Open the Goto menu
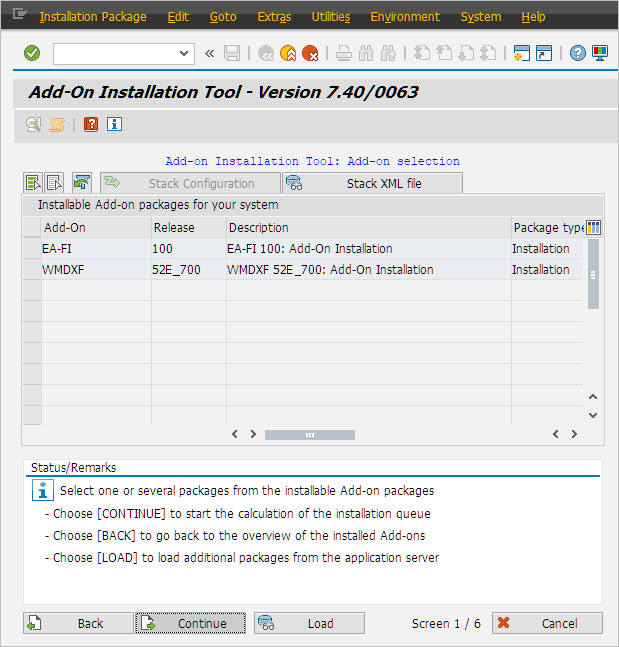Image resolution: width=619 pixels, height=647 pixels. coord(223,17)
